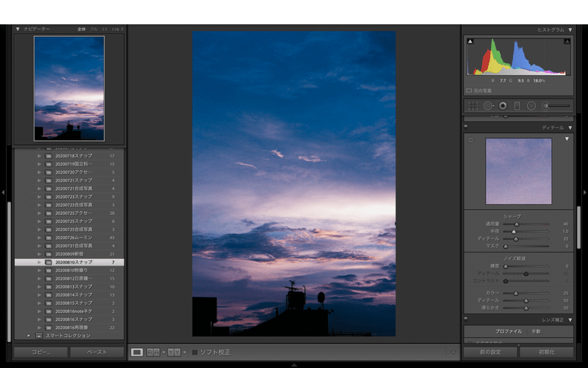Collapse the レンズ補正 panel triangle
Screen dimensions: 588x368
(570, 320)
